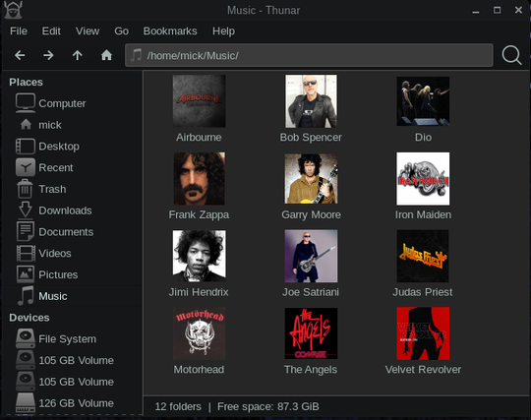The height and width of the screenshot is (420, 531).
Task: Click 'Free space: 87.3 GiB' in status bar
Action: click(268, 406)
